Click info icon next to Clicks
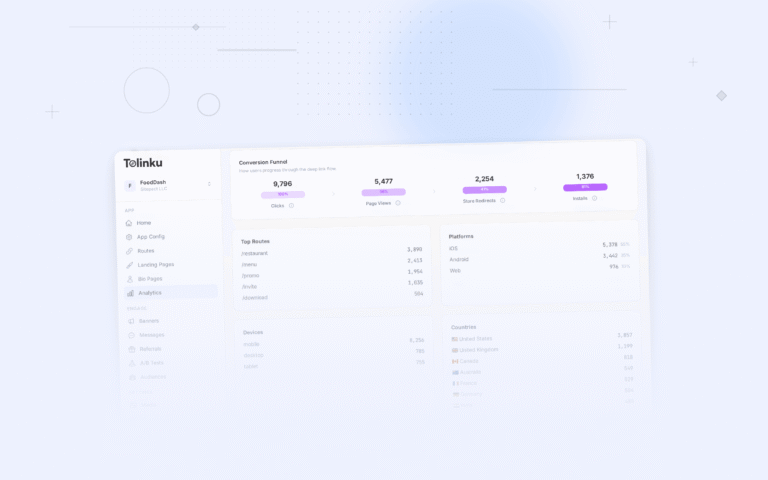Image resolution: width=768 pixels, height=480 pixels. pos(291,206)
